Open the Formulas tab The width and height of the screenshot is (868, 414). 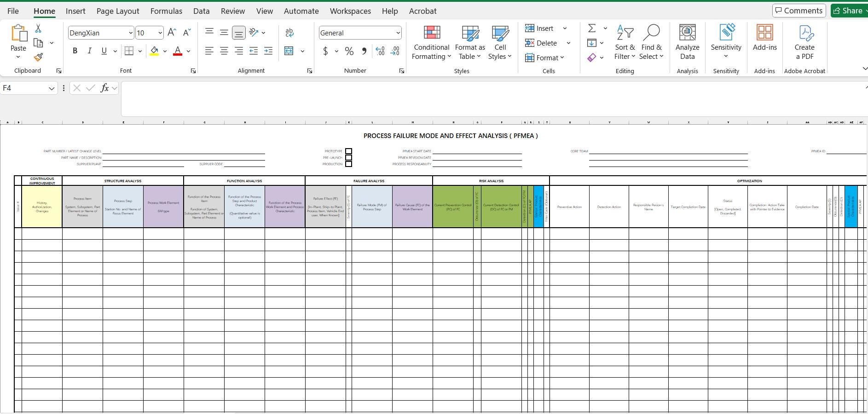pyautogui.click(x=166, y=11)
